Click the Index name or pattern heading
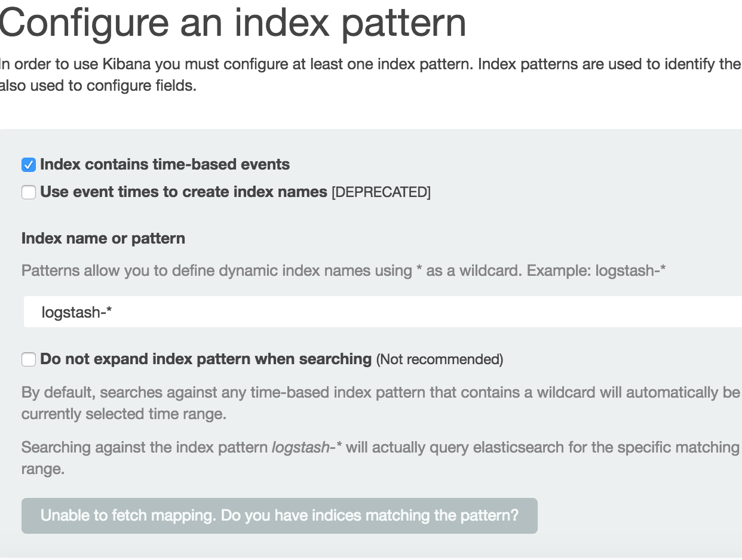The width and height of the screenshot is (742, 560). [103, 238]
